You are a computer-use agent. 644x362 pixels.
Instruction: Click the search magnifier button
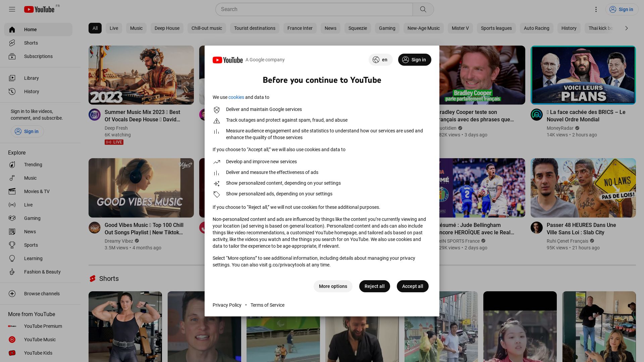(x=423, y=9)
